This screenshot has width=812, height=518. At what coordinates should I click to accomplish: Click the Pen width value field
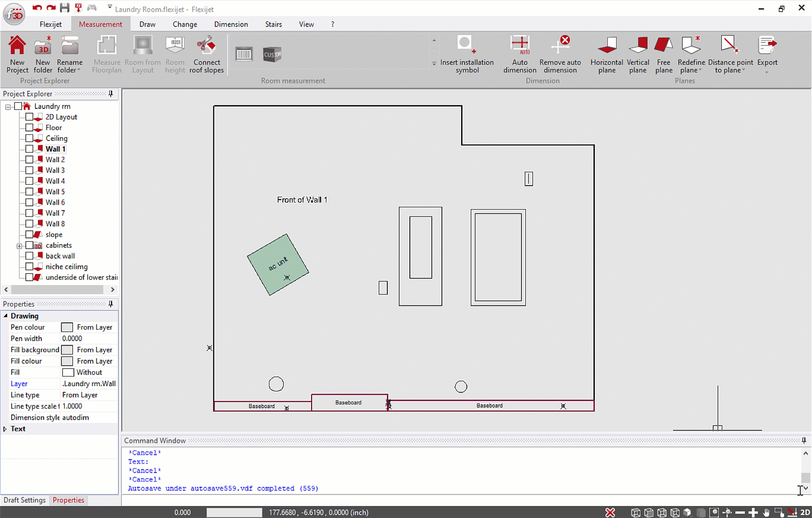(89, 339)
